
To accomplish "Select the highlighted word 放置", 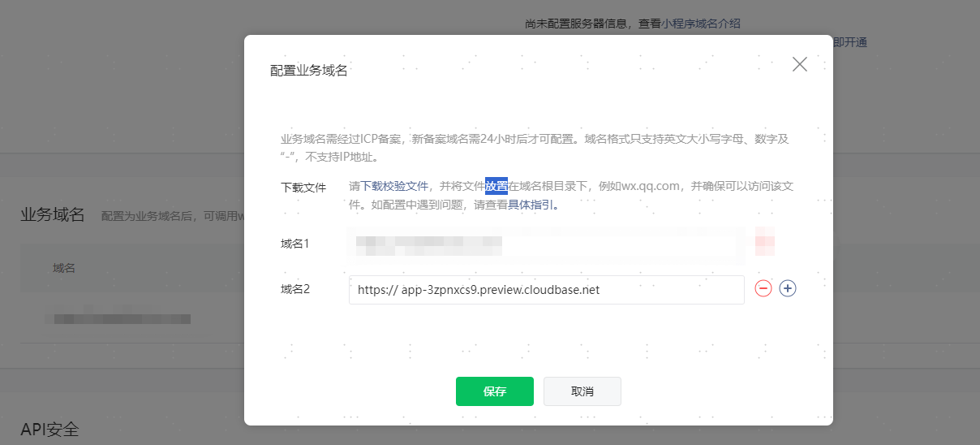I will 496,186.
